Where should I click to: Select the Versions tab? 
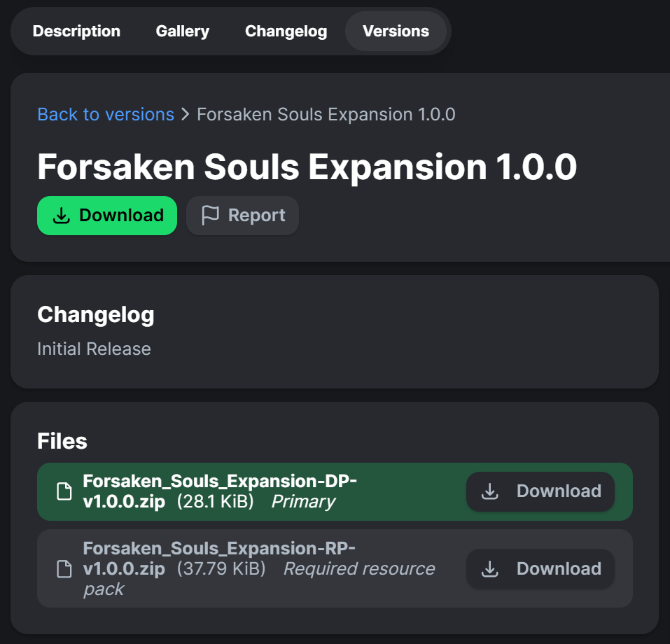click(396, 31)
